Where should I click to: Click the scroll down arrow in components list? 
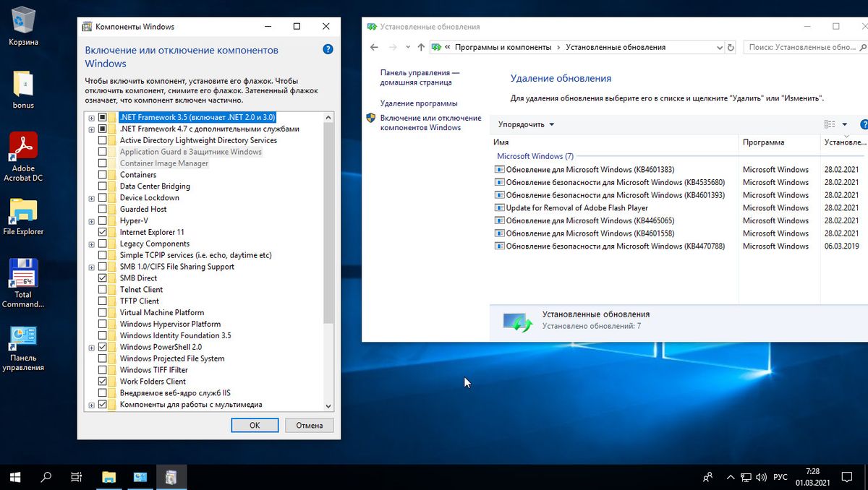click(328, 406)
